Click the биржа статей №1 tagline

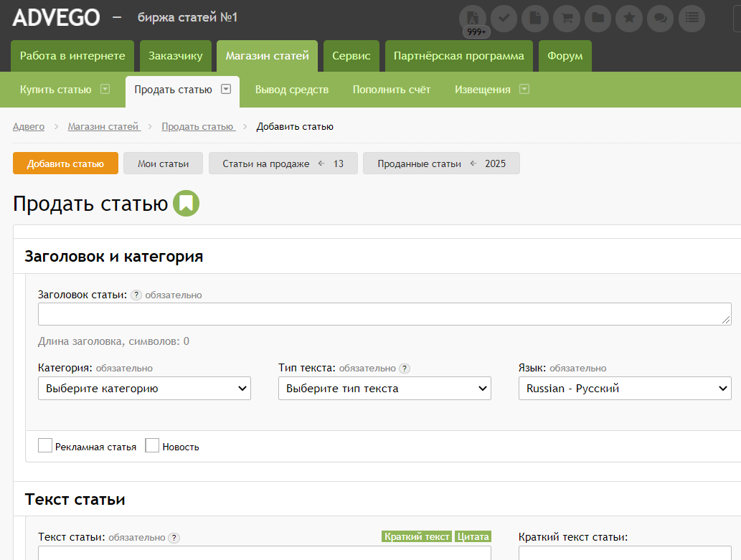tap(188, 17)
